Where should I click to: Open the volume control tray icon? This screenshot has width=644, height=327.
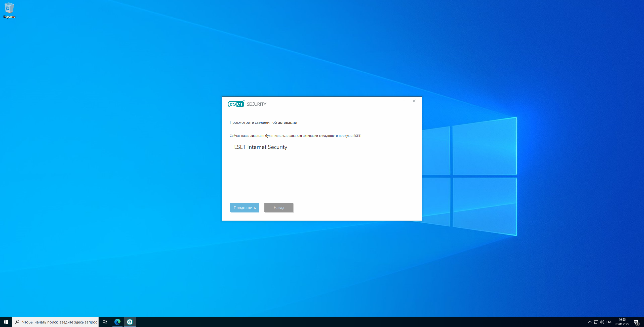(x=602, y=322)
